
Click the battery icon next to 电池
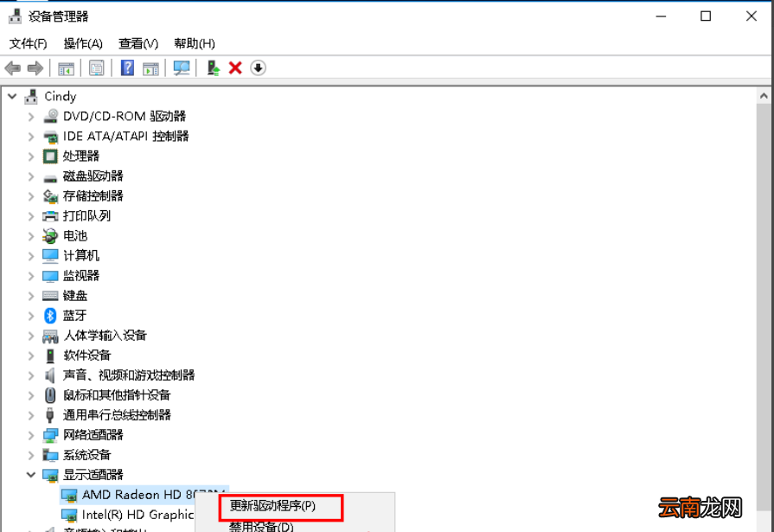point(50,236)
